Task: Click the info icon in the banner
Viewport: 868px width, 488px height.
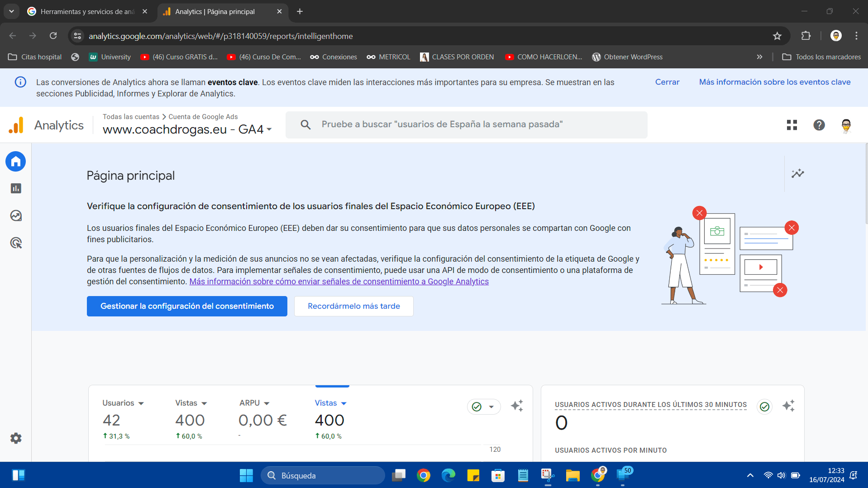Action: (x=20, y=82)
